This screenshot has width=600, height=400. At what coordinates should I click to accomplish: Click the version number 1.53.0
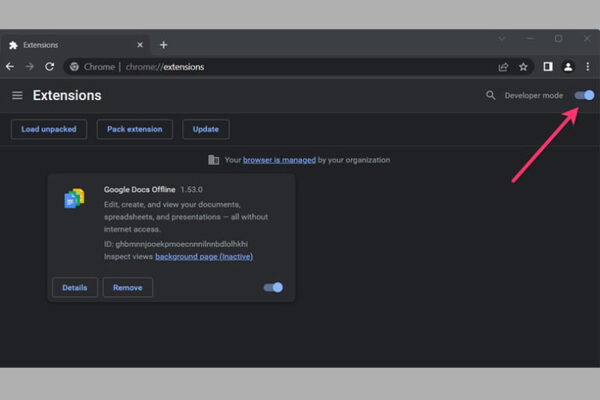pyautogui.click(x=192, y=189)
